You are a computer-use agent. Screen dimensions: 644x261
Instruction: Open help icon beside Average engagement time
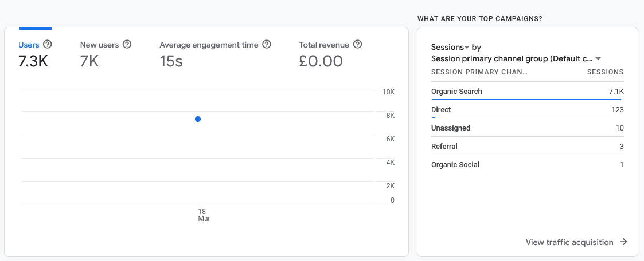tap(267, 44)
